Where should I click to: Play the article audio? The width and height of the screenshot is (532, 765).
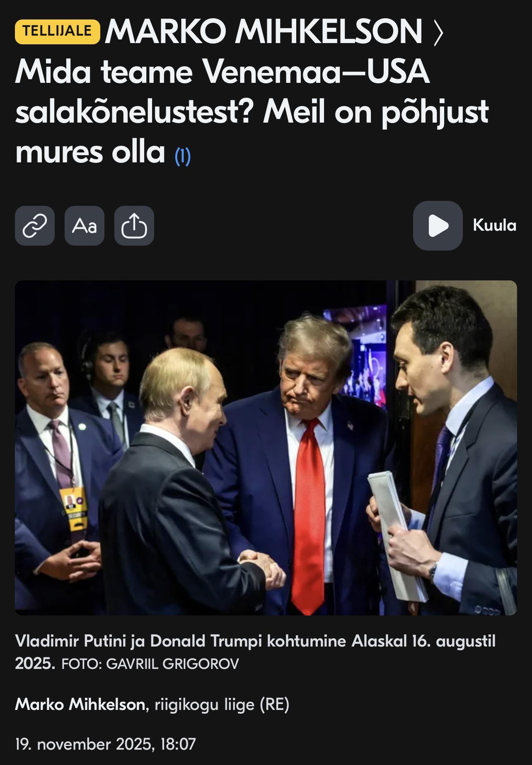pos(438,226)
